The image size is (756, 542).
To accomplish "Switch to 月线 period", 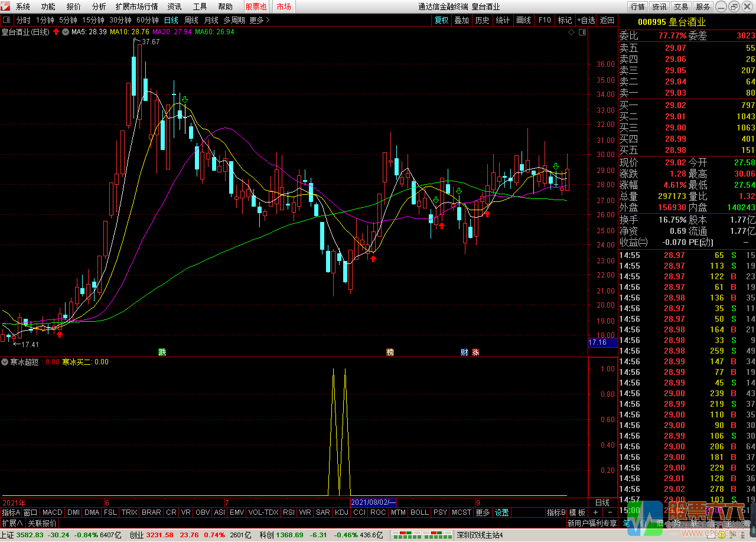I will [x=211, y=20].
